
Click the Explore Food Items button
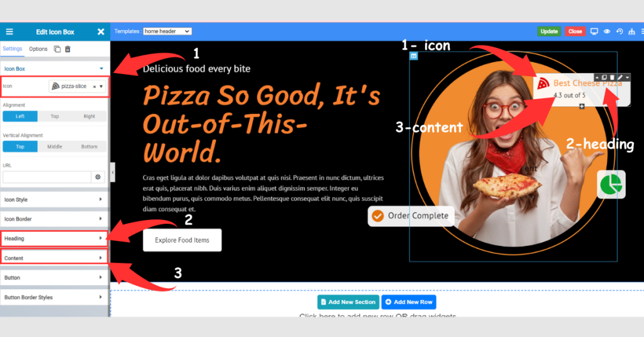(182, 240)
